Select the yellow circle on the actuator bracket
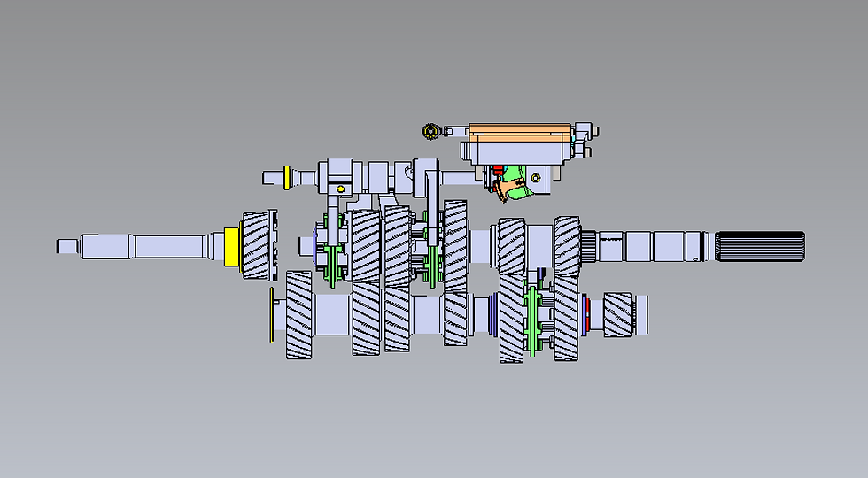 (535, 178)
